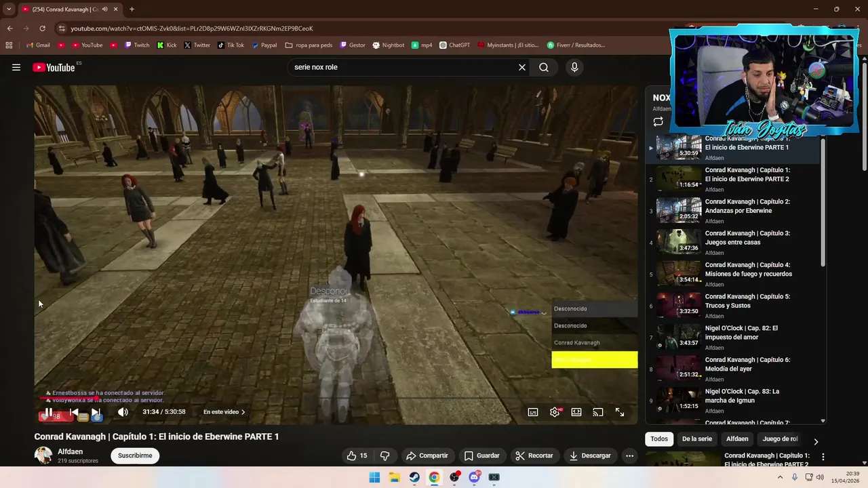This screenshot has height=488, width=868.
Task: Share the video via Compartir
Action: point(427,455)
